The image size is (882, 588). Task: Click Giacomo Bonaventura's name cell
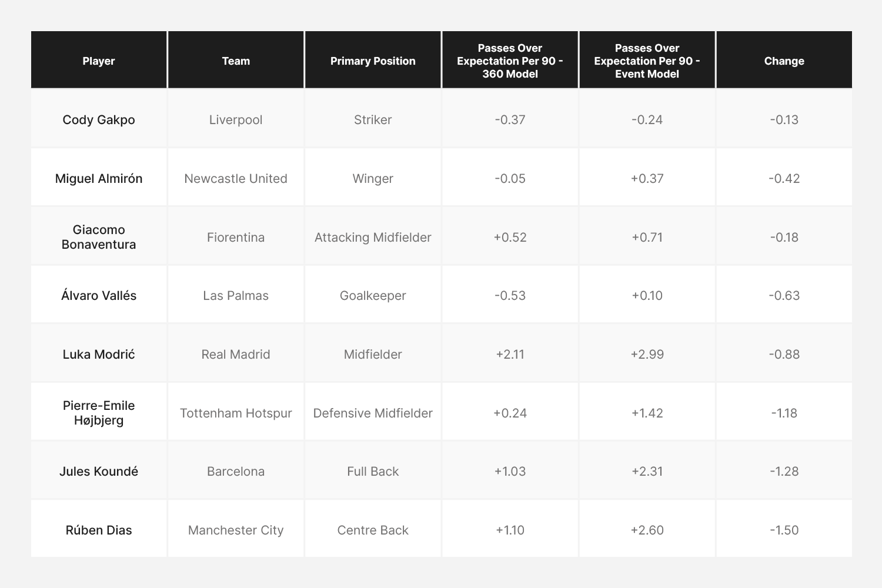[x=99, y=237]
